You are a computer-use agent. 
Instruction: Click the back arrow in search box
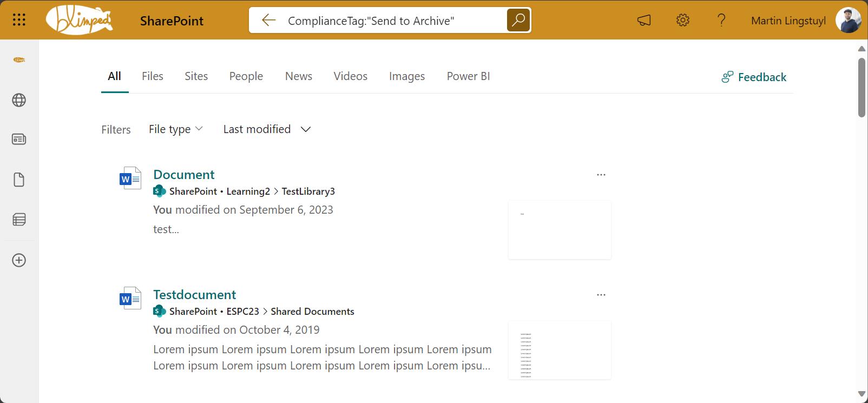click(x=268, y=21)
